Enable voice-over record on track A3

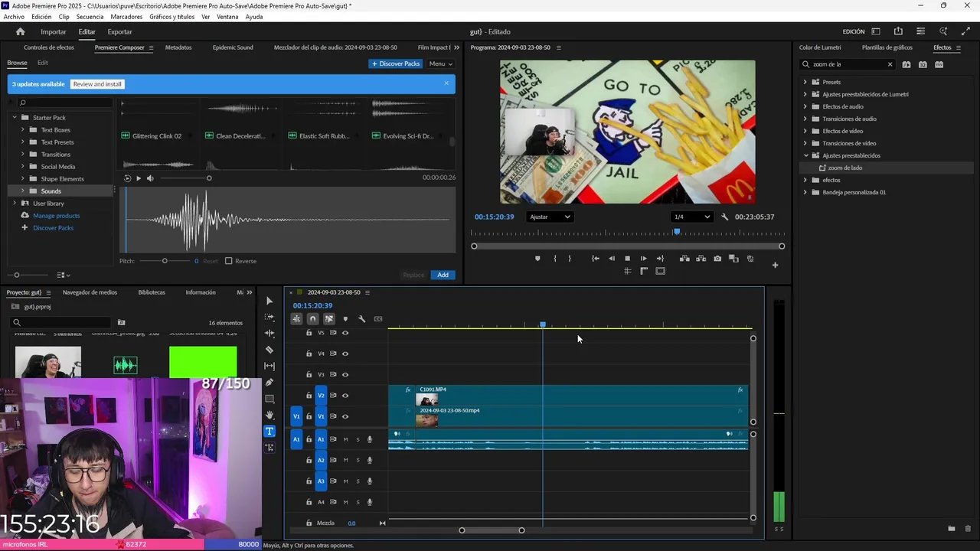coord(370,481)
